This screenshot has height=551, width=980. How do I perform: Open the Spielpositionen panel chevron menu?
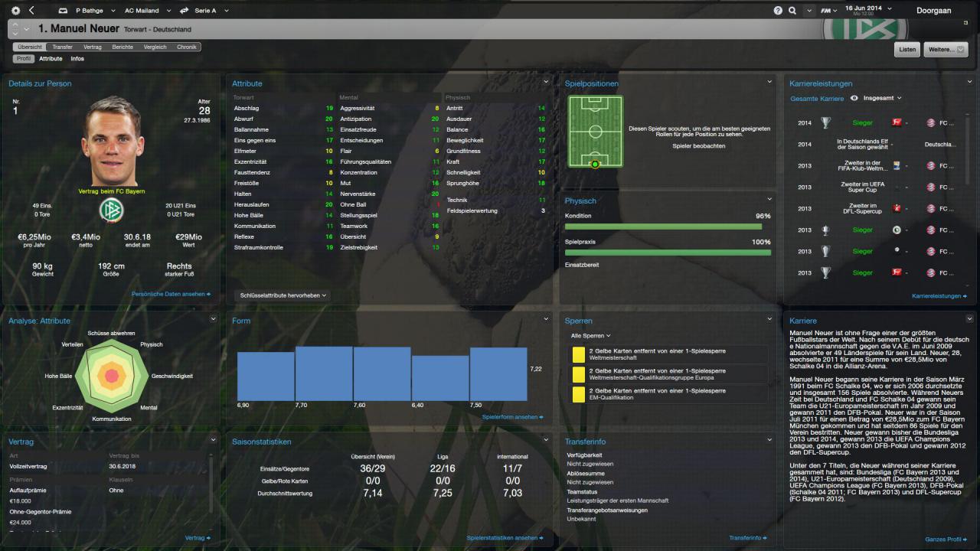[769, 82]
